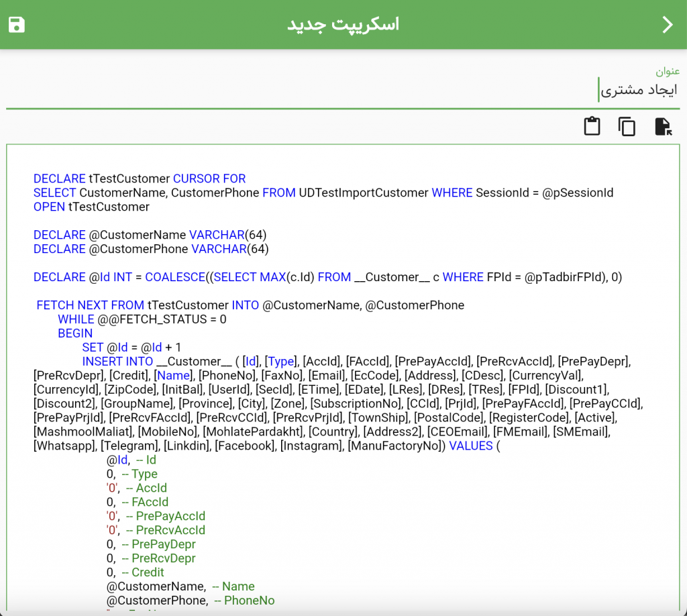Click the '@Id, -- Id' value line
The width and height of the screenshot is (687, 616).
(x=131, y=460)
